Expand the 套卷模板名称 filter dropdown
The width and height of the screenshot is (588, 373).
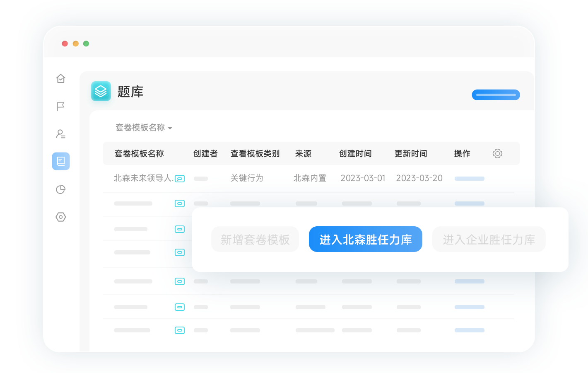coord(143,128)
